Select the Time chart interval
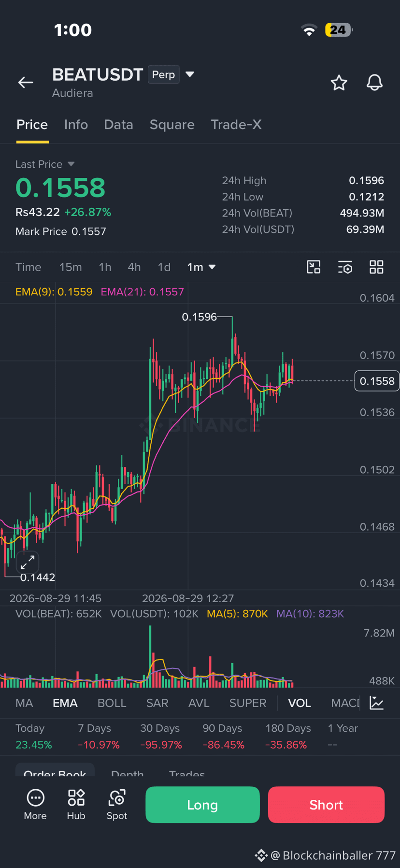 click(29, 267)
